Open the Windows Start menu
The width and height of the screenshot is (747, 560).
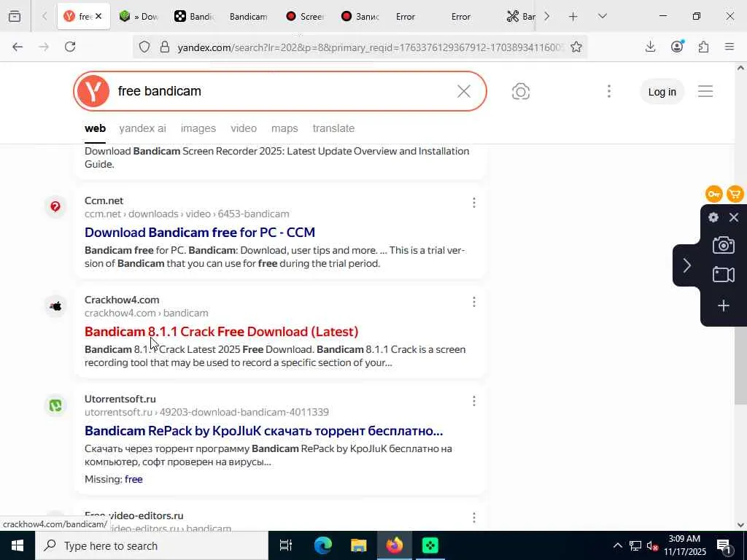pos(18,545)
